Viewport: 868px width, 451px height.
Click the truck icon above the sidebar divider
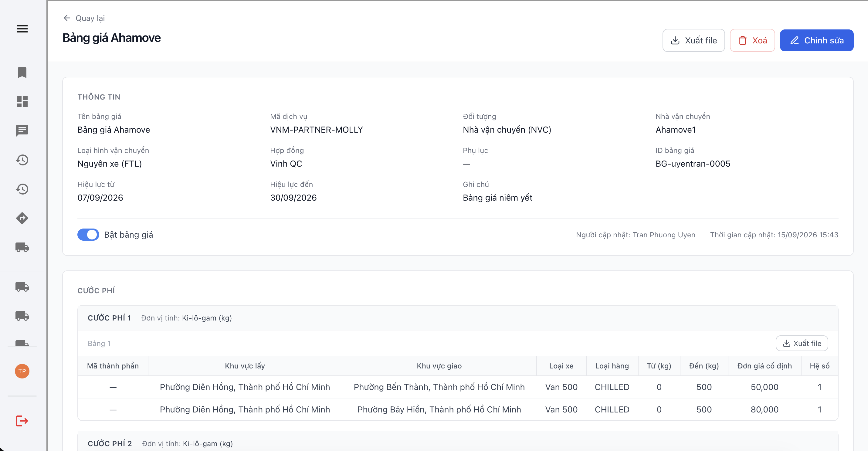pyautogui.click(x=22, y=247)
